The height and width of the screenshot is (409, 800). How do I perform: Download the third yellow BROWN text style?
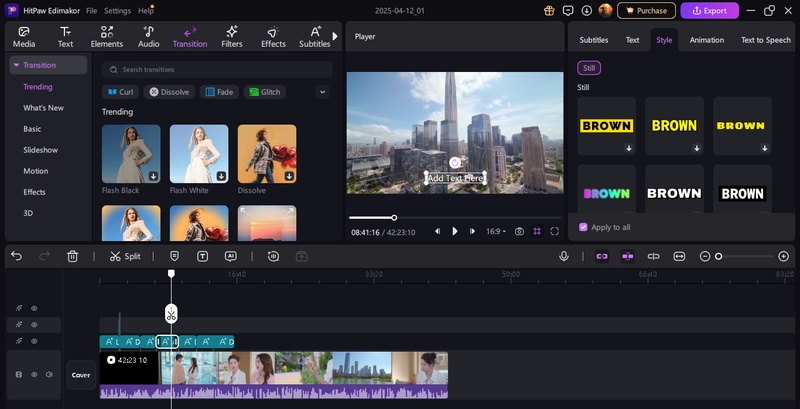point(765,148)
